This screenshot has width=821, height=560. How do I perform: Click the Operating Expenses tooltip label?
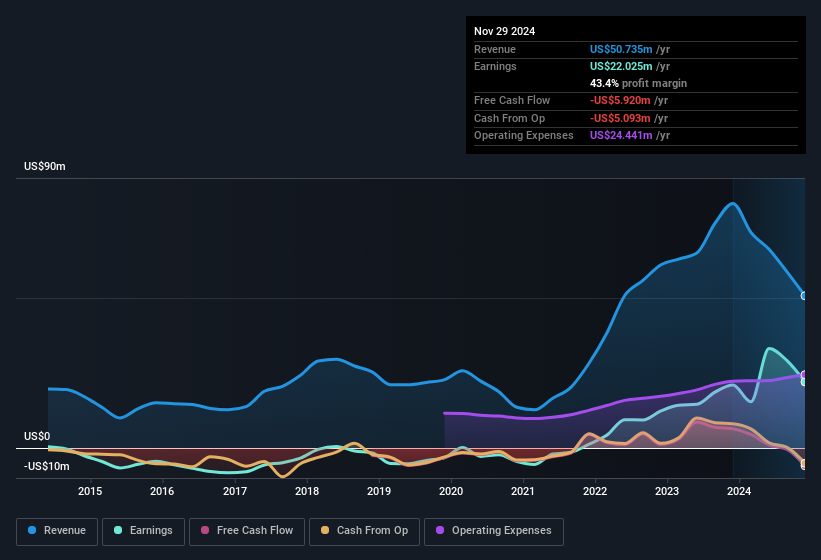[x=524, y=136]
